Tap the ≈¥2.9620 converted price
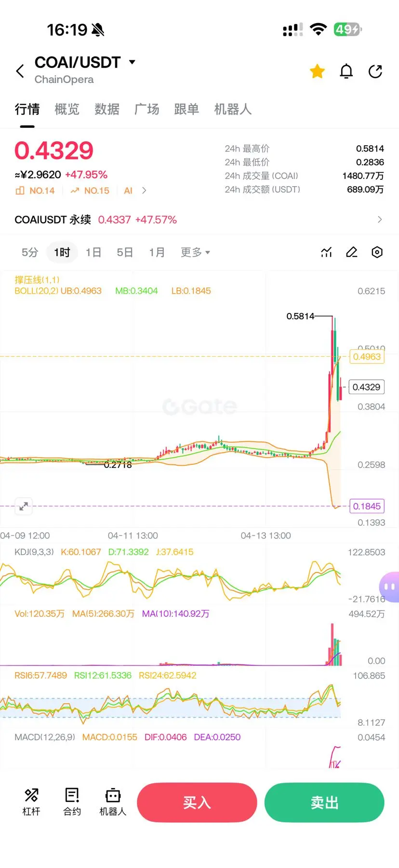Screen dimensions: 399x868 (x=38, y=175)
